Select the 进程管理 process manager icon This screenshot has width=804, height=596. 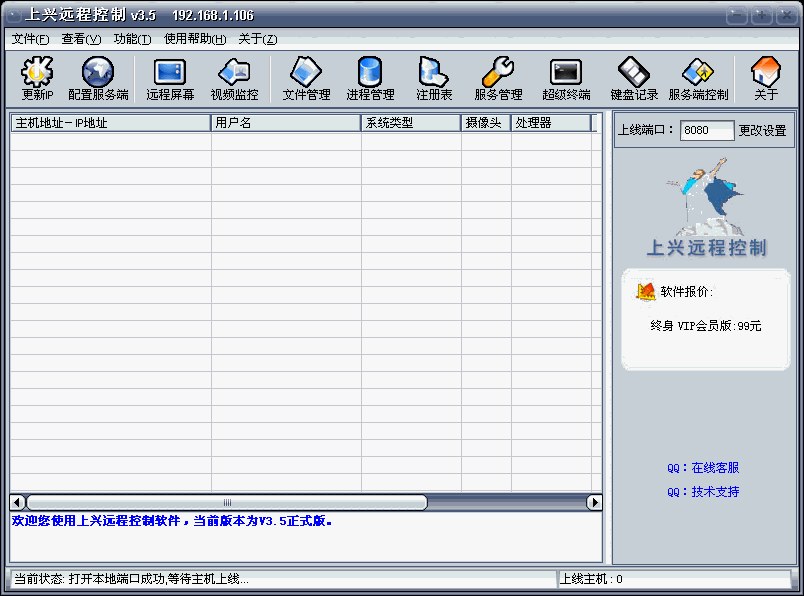370,78
